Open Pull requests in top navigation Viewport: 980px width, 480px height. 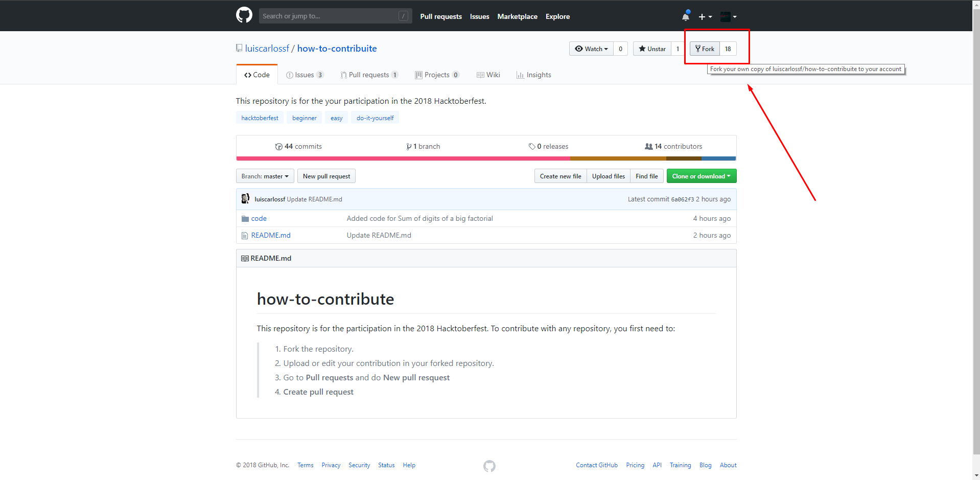coord(441,16)
